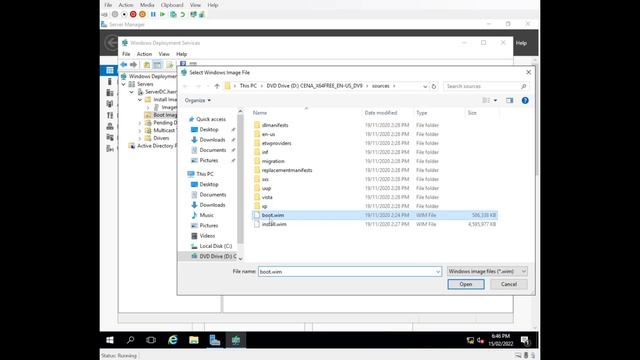
Task: Open address bar previous locations dropdown
Action: click(425, 86)
